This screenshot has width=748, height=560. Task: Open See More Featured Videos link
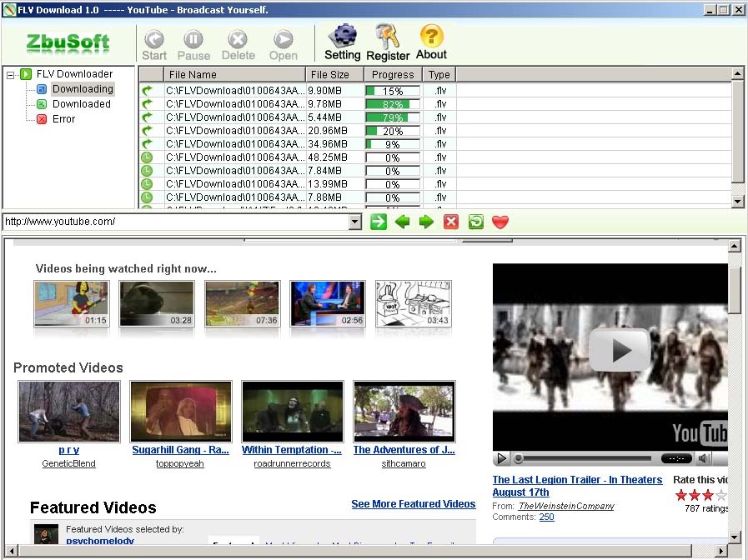tap(413, 504)
